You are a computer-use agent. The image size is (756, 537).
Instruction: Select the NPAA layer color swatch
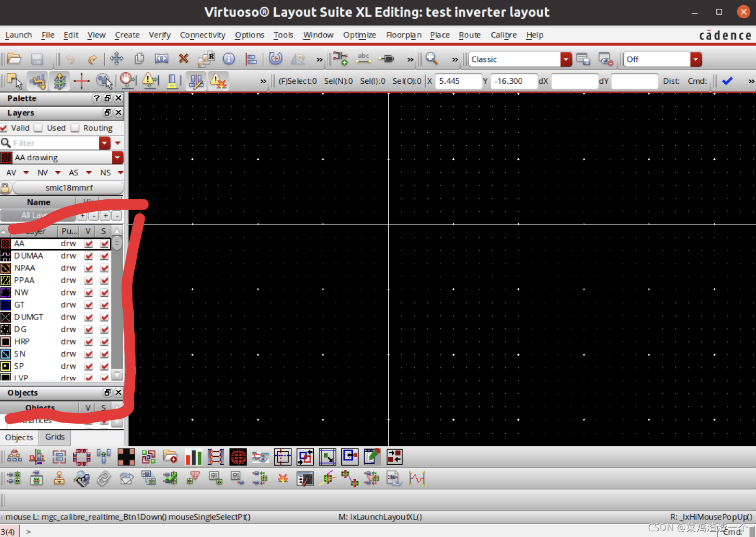click(x=6, y=268)
